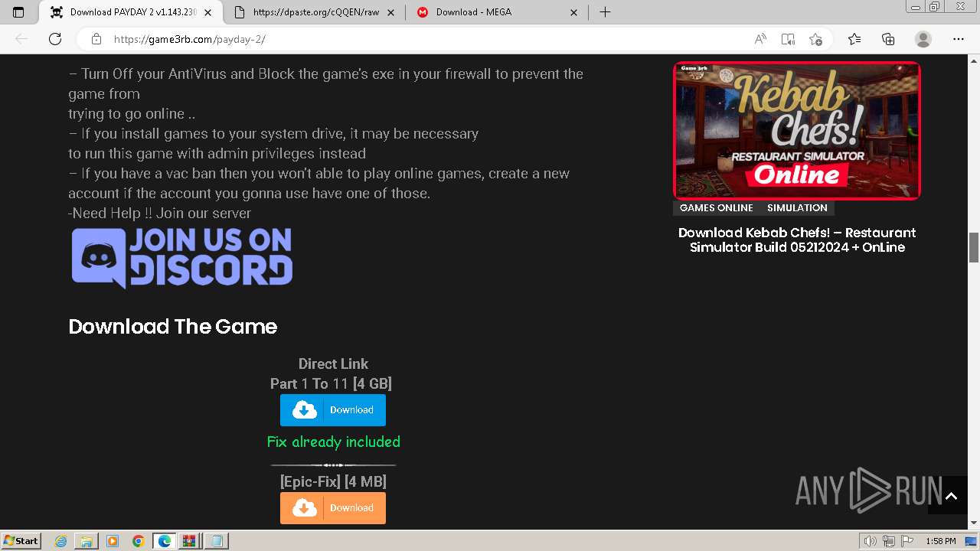This screenshot has height=551, width=980.
Task: Click the Join Us On Discord banner
Action: [x=182, y=258]
